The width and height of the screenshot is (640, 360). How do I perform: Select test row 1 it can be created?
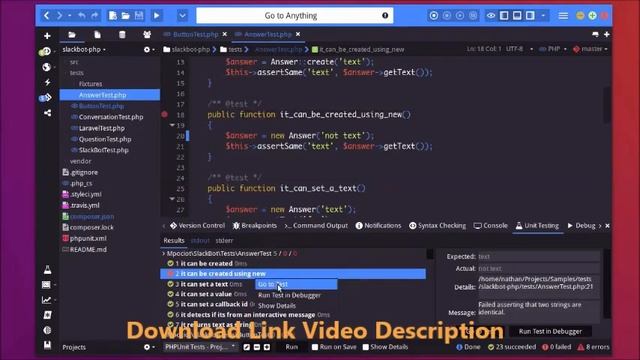[293, 264]
